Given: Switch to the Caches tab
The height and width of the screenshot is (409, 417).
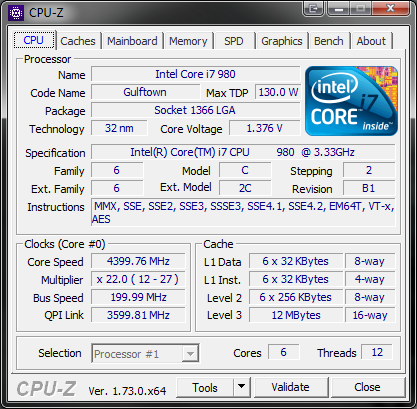Looking at the screenshot, I should coord(78,41).
